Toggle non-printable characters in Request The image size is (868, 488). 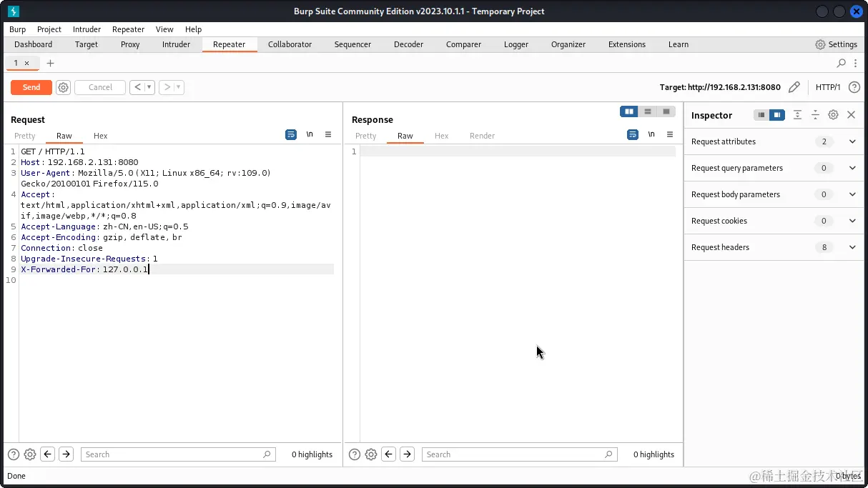point(310,134)
